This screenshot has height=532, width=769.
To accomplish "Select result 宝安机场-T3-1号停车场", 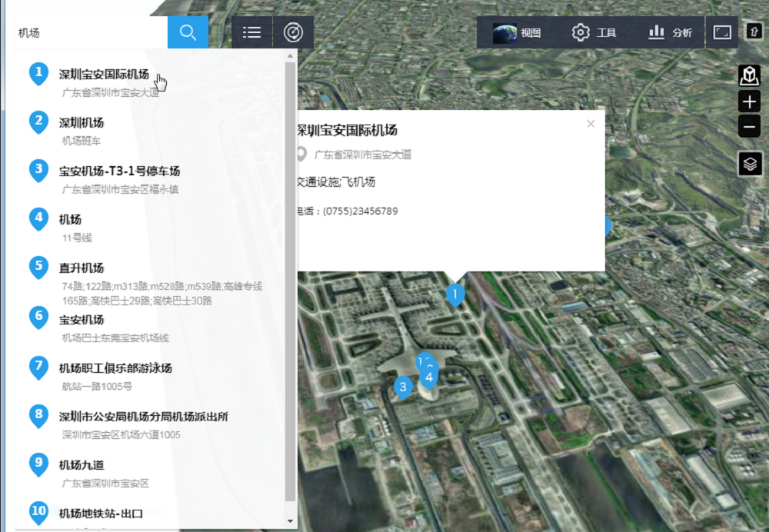I will tap(119, 171).
